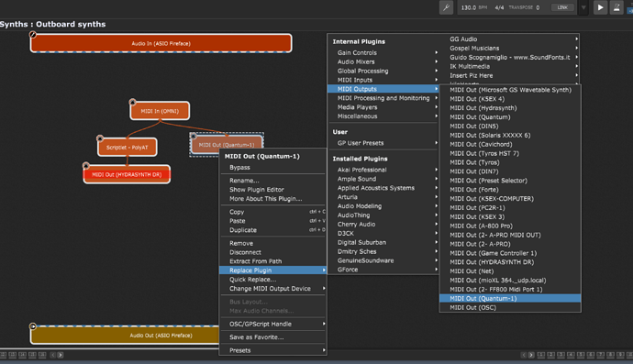633x364 pixels.
Task: Choose Paste from the context menu
Action: [272, 221]
